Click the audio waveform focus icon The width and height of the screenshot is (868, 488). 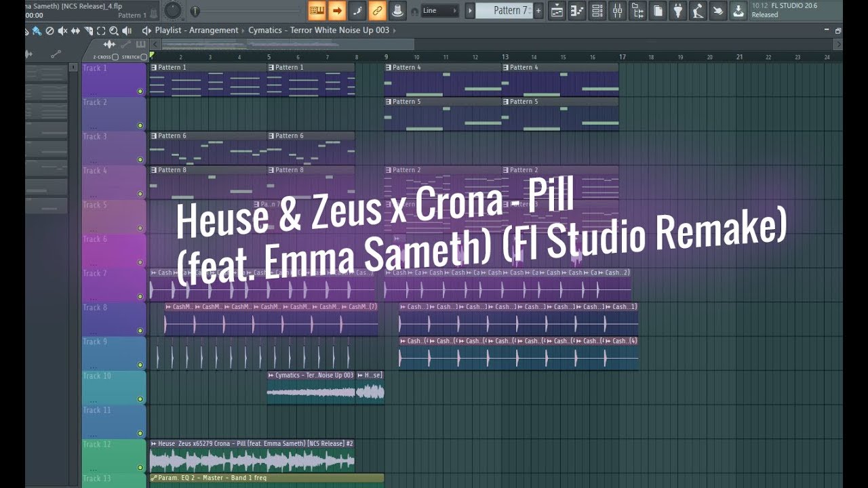109,44
